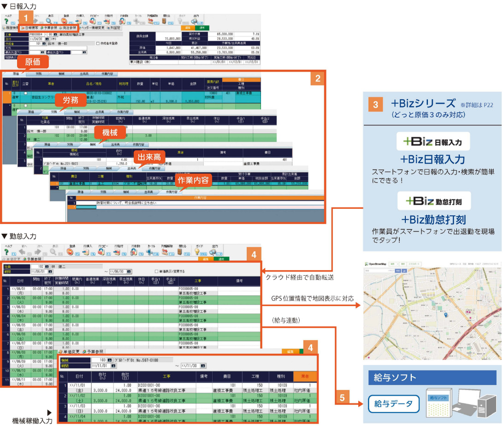504x426 pixels.
Task: Select the 作業内容 tab above the 業者 grid
Action: coord(107,74)
